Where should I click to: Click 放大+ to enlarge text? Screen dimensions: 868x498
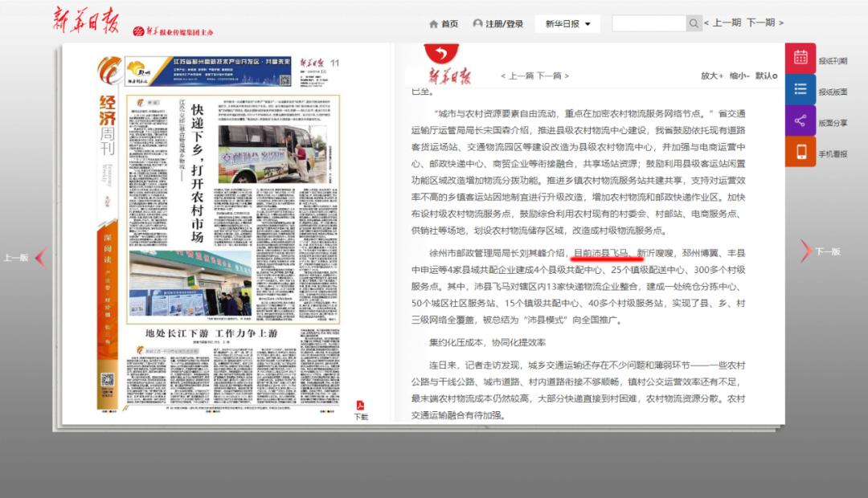(x=712, y=76)
